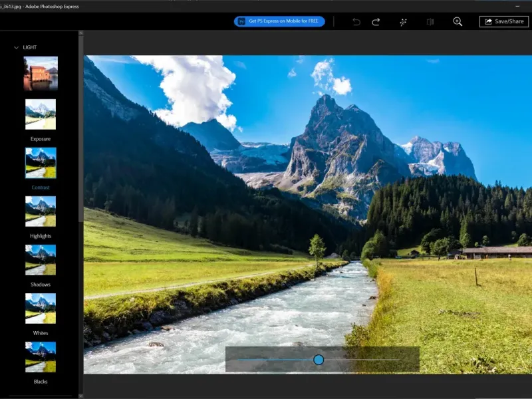The width and height of the screenshot is (532, 399).
Task: Toggle before/after compare view
Action: coord(430,22)
